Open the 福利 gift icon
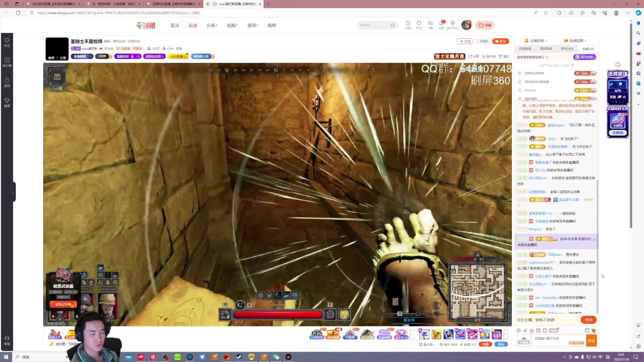 [504, 57]
